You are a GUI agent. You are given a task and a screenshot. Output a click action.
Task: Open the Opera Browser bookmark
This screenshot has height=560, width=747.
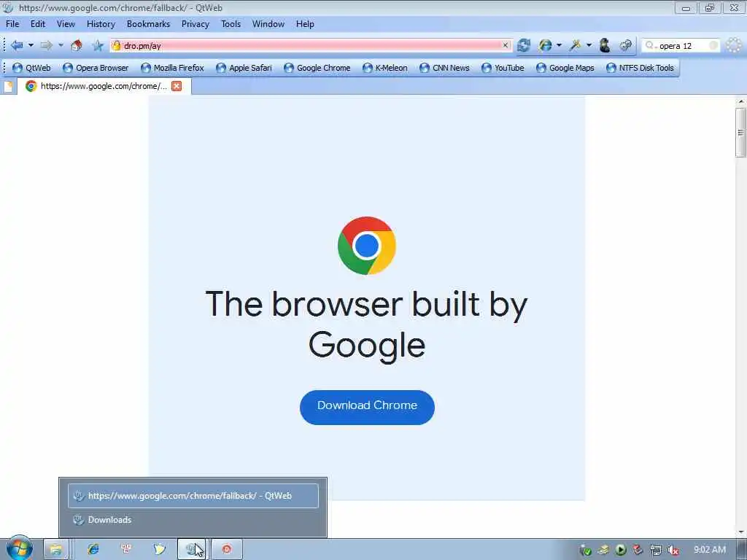click(96, 68)
